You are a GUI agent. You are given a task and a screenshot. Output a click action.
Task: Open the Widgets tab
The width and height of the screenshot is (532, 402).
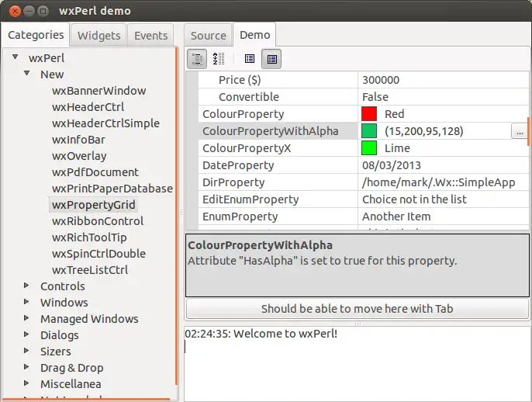pyautogui.click(x=98, y=36)
